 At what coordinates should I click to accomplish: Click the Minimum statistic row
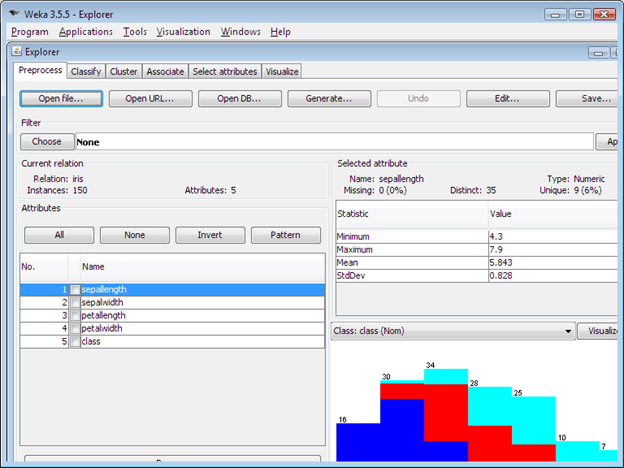(477, 237)
